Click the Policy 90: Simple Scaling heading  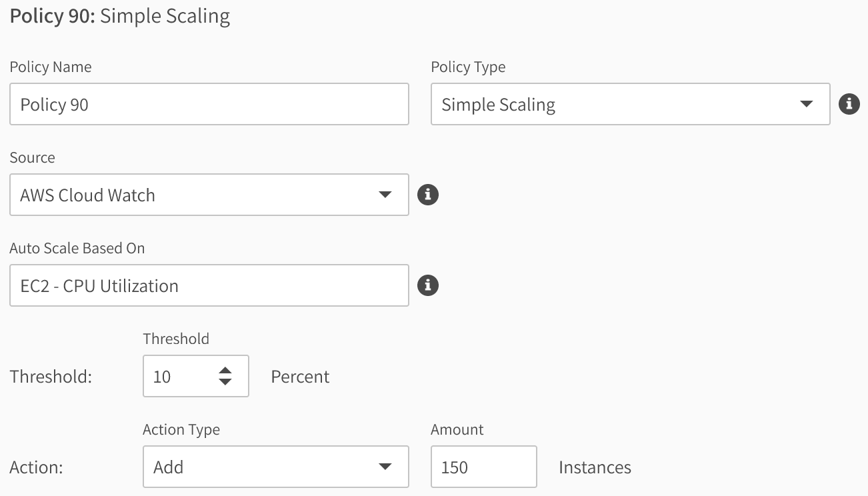click(x=120, y=16)
